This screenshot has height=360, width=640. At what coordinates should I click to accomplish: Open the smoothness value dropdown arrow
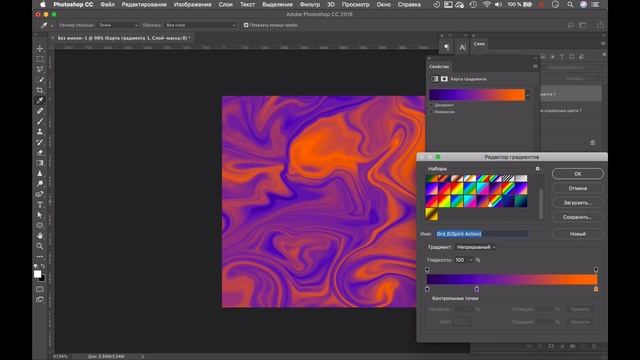471,260
